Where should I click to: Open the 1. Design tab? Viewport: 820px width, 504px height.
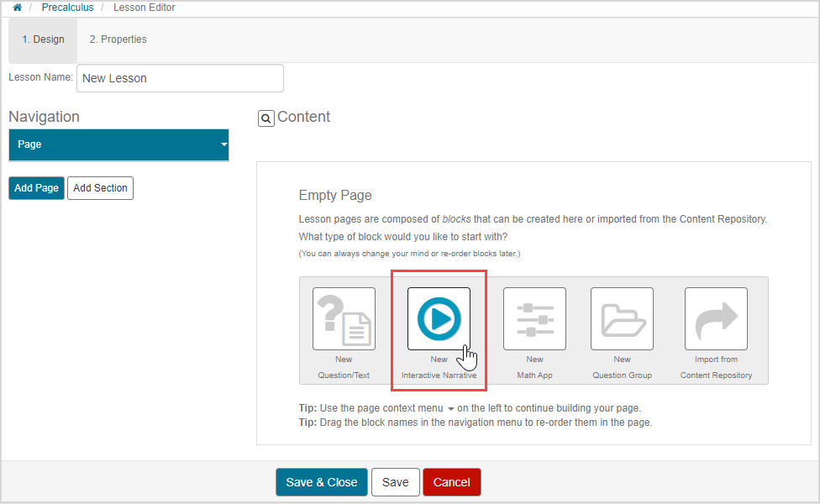click(43, 39)
